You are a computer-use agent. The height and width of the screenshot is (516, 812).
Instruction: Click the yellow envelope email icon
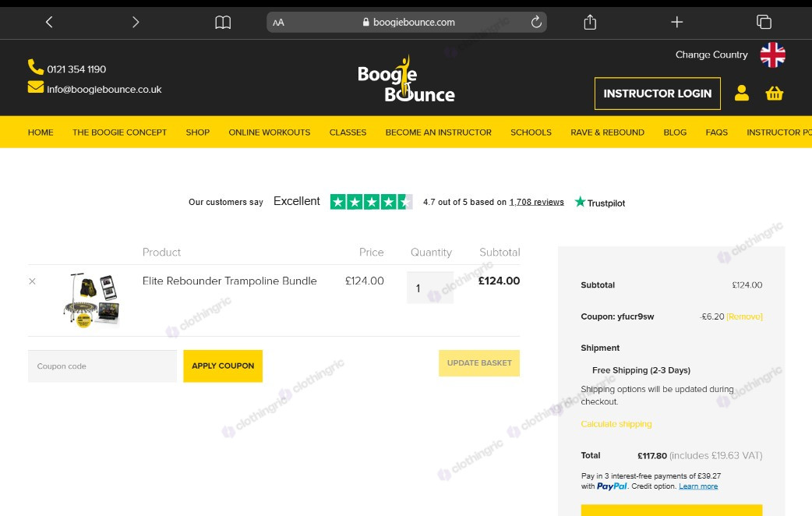tap(36, 87)
